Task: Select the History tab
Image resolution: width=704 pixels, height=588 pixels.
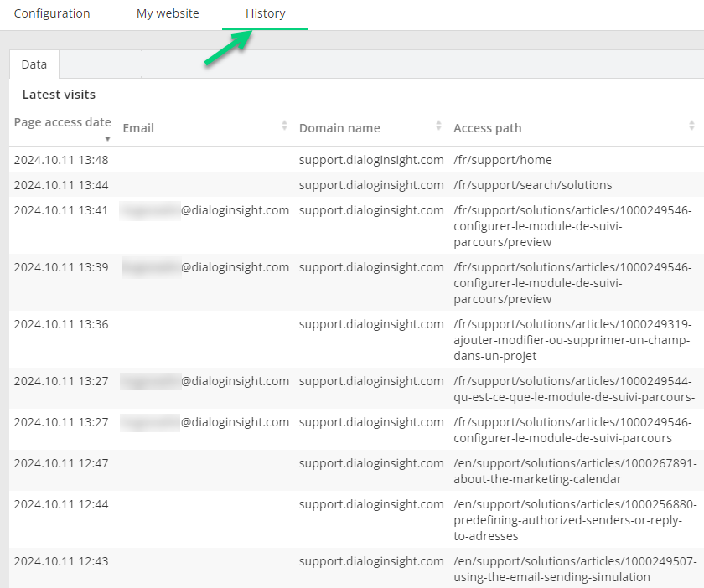Action: 266,13
